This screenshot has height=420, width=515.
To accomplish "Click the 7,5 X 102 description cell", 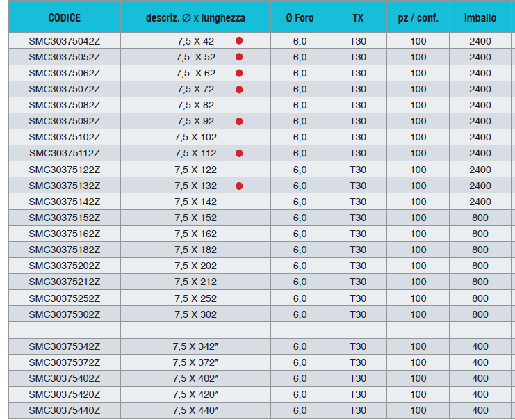I will click(195, 137).
